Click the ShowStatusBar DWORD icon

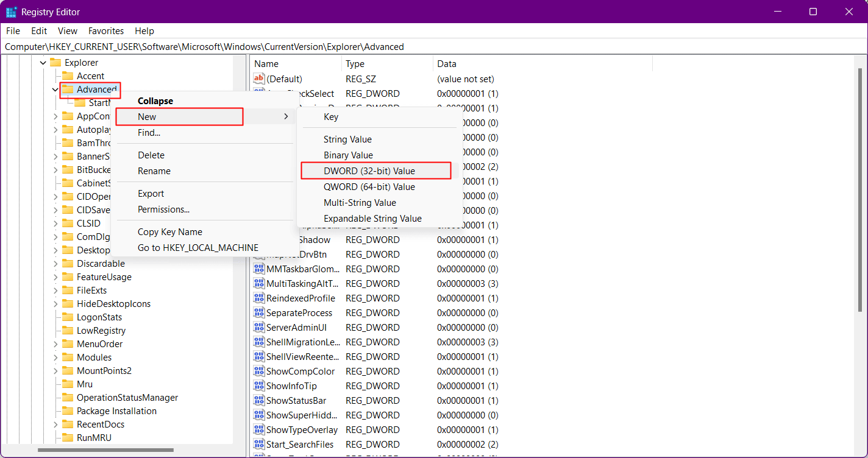pos(259,400)
